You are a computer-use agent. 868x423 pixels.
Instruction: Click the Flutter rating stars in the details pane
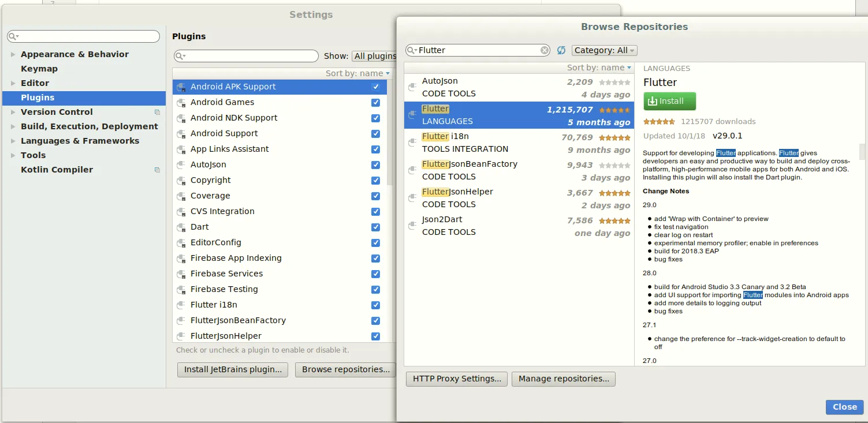pyautogui.click(x=659, y=122)
